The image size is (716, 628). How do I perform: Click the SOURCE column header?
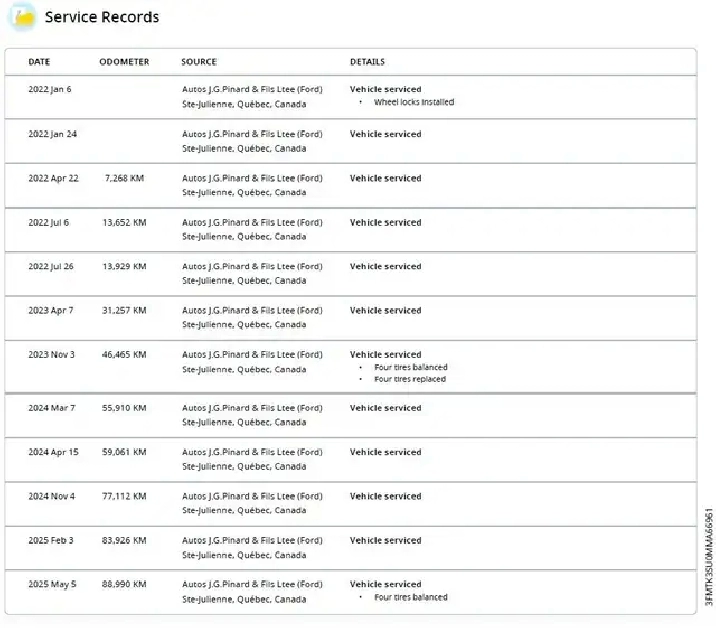(x=199, y=62)
